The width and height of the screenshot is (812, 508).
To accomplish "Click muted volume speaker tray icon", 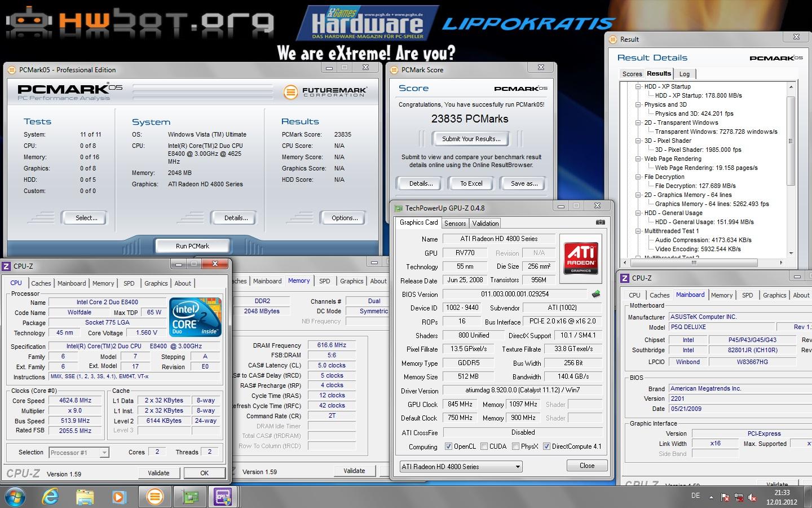I will point(752,497).
